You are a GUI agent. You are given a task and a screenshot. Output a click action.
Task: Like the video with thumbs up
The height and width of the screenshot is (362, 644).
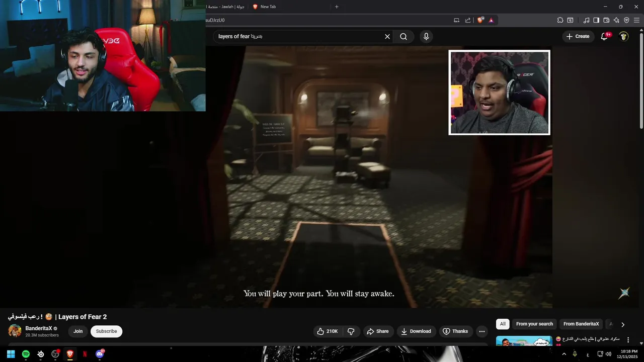pyautogui.click(x=327, y=331)
